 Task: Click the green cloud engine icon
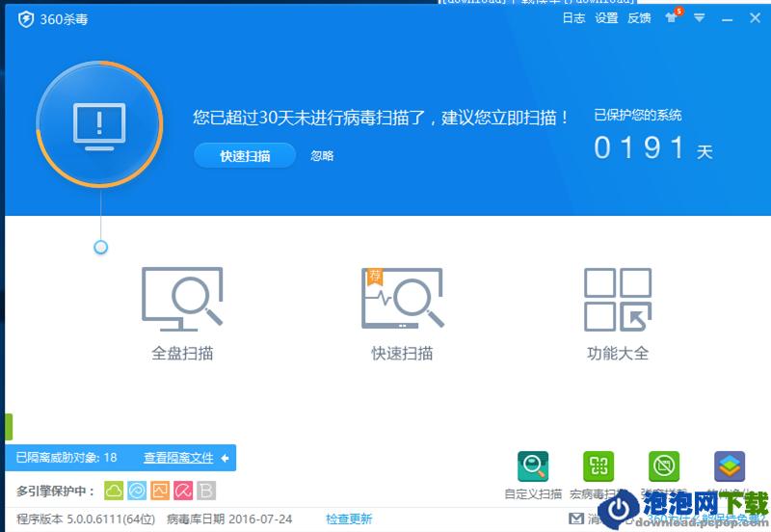click(114, 491)
